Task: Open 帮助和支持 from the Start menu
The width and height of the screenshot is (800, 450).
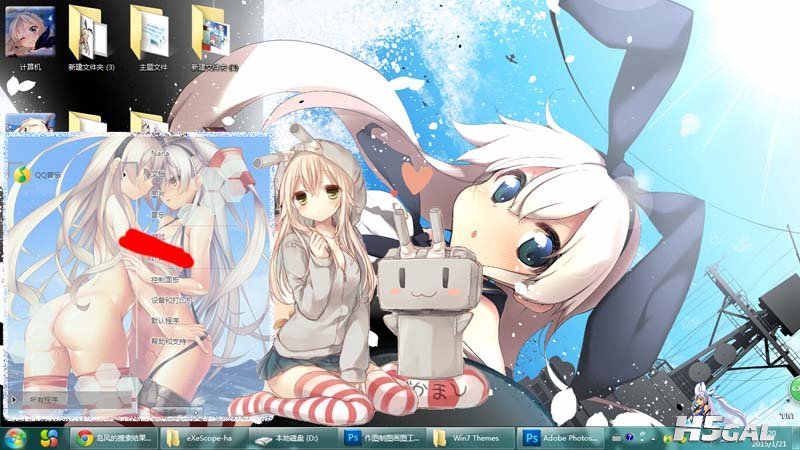Action: click(170, 341)
